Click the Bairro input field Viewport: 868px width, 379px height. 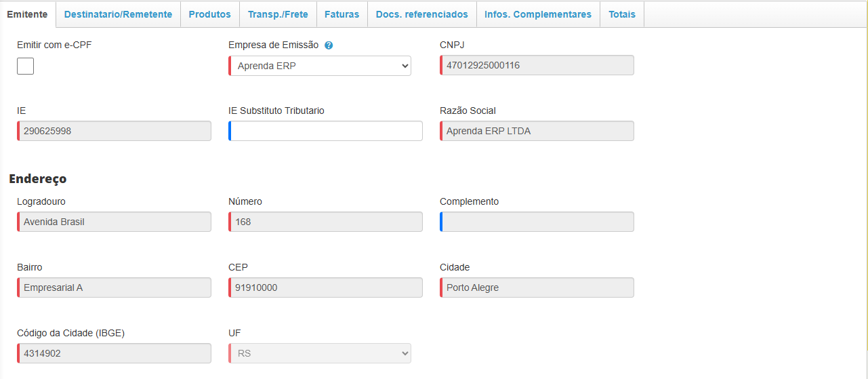click(x=115, y=287)
